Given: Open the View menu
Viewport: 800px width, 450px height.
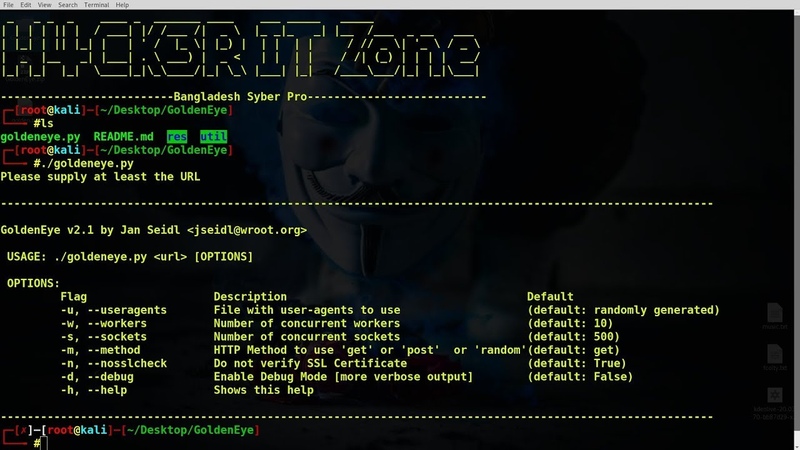Looking at the screenshot, I should click(x=45, y=5).
